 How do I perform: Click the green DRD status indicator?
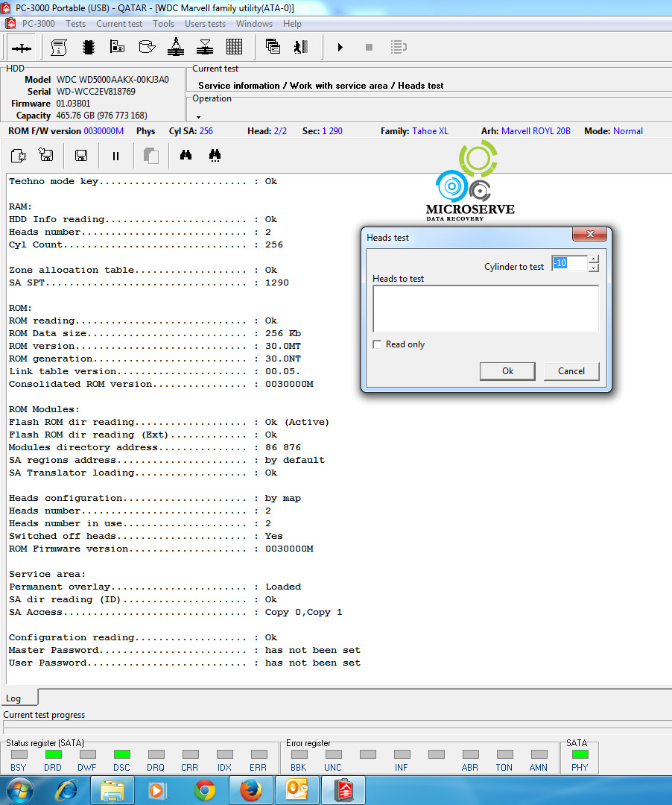(x=54, y=754)
